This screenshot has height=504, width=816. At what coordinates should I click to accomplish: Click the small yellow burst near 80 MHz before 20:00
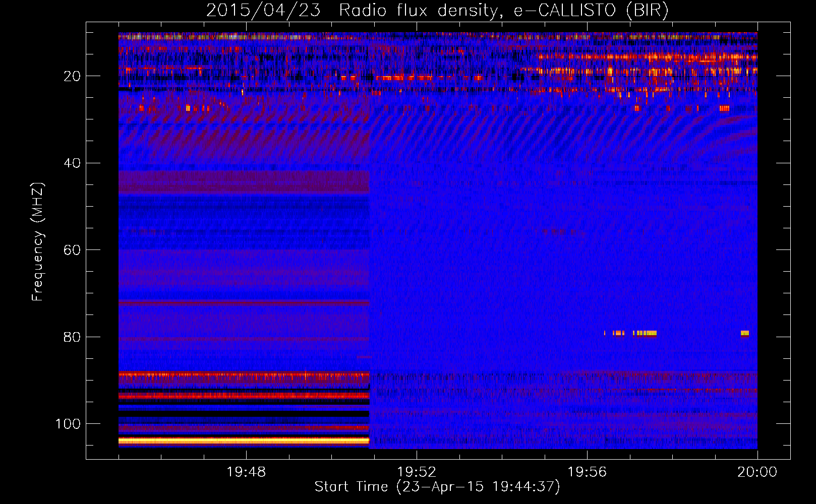(745, 333)
